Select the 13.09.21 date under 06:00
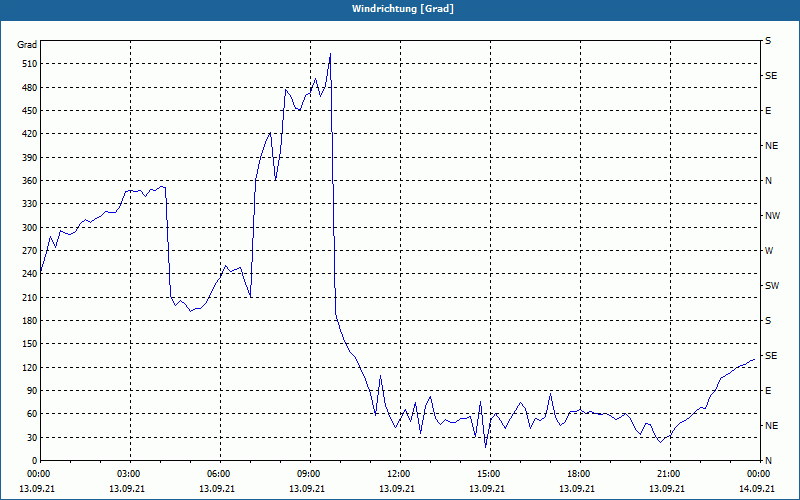 coord(217,489)
